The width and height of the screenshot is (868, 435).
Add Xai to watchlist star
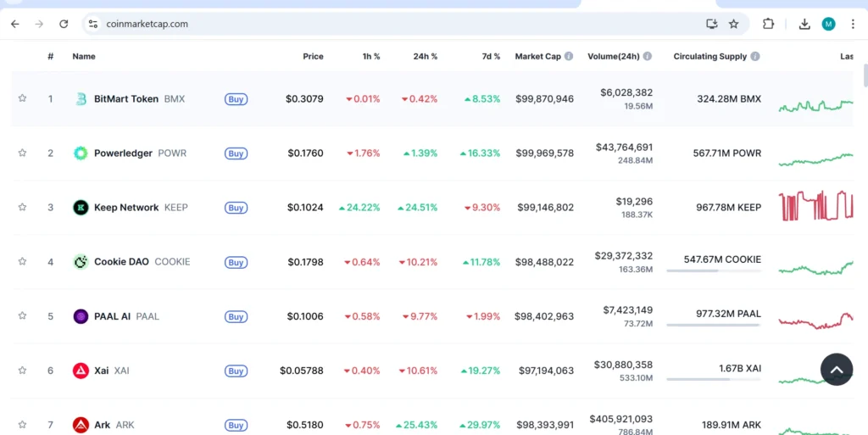tap(22, 370)
